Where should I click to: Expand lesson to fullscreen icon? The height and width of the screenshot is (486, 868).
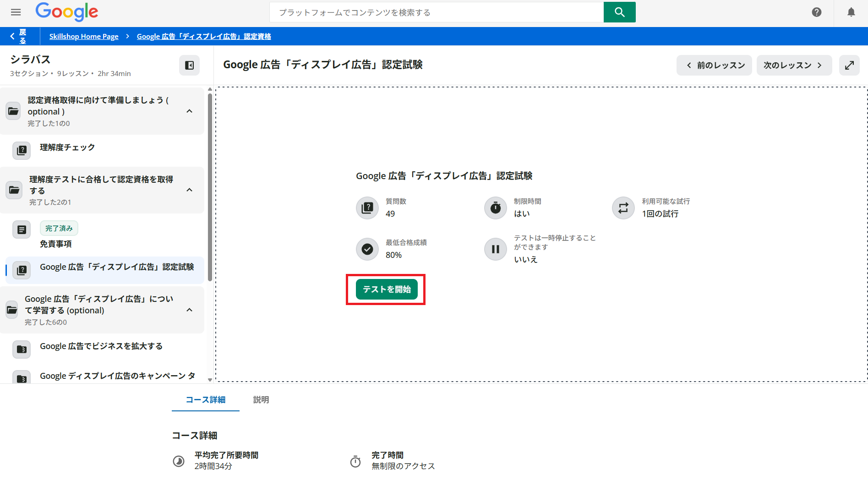tap(849, 66)
